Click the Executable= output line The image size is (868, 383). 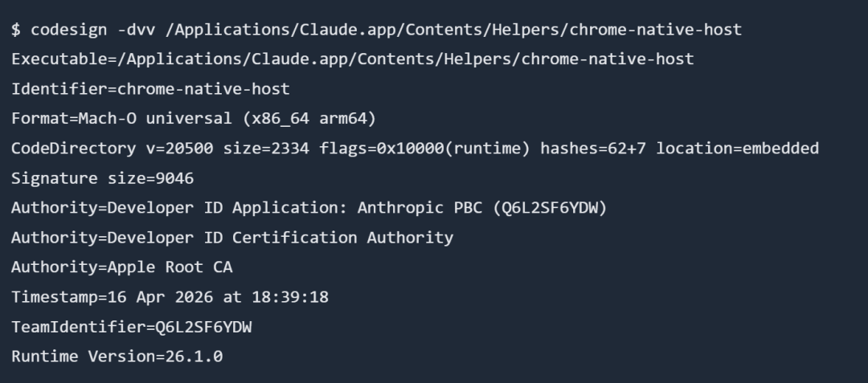click(352, 59)
